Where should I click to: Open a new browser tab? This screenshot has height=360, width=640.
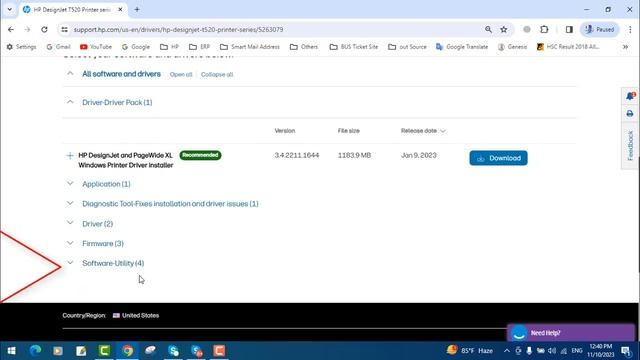(137, 9)
